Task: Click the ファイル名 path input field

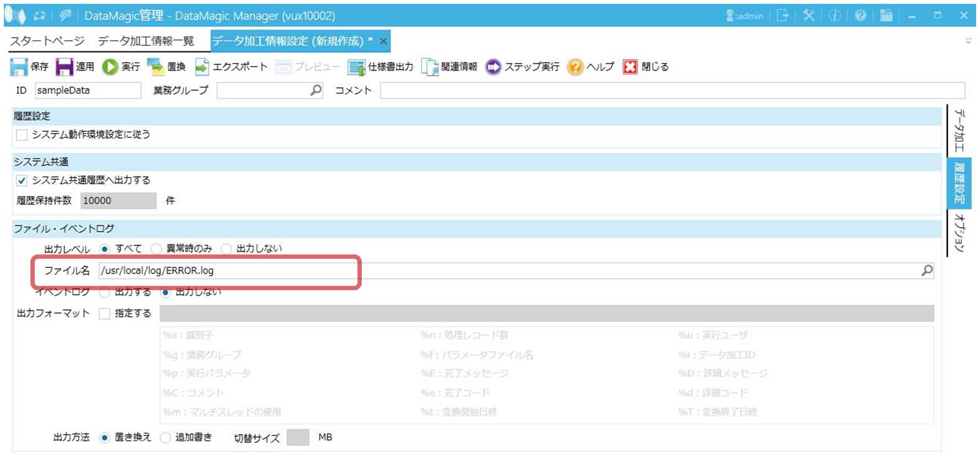Action: click(x=516, y=270)
